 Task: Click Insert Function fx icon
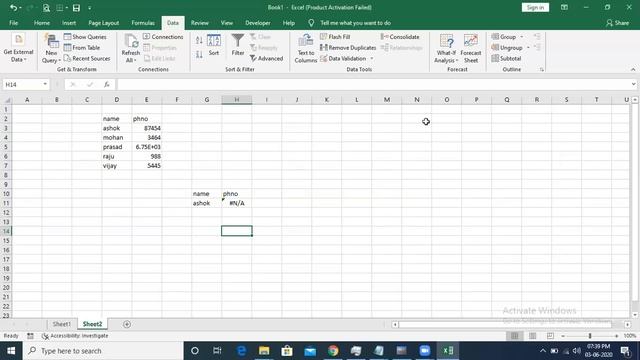107,84
